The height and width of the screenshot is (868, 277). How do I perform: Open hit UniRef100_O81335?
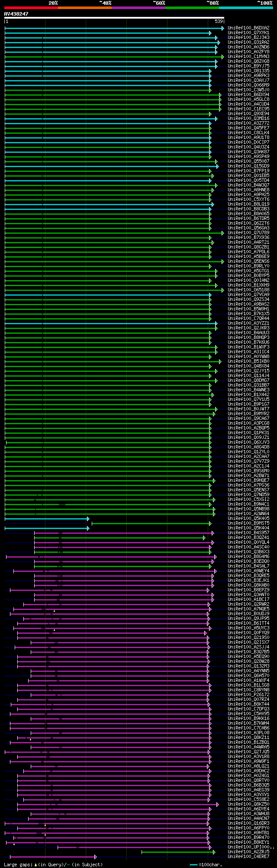[248, 71]
